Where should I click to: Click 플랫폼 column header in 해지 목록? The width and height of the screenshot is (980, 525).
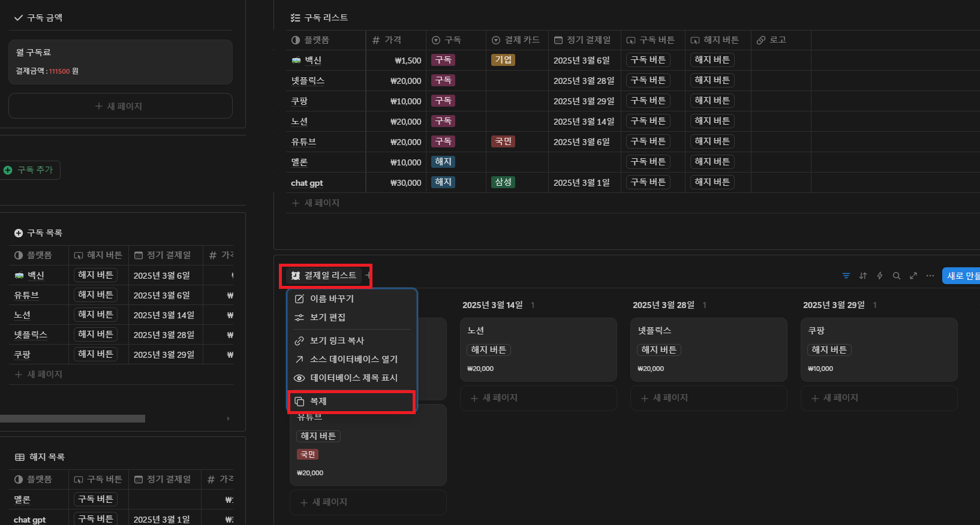[38, 479]
